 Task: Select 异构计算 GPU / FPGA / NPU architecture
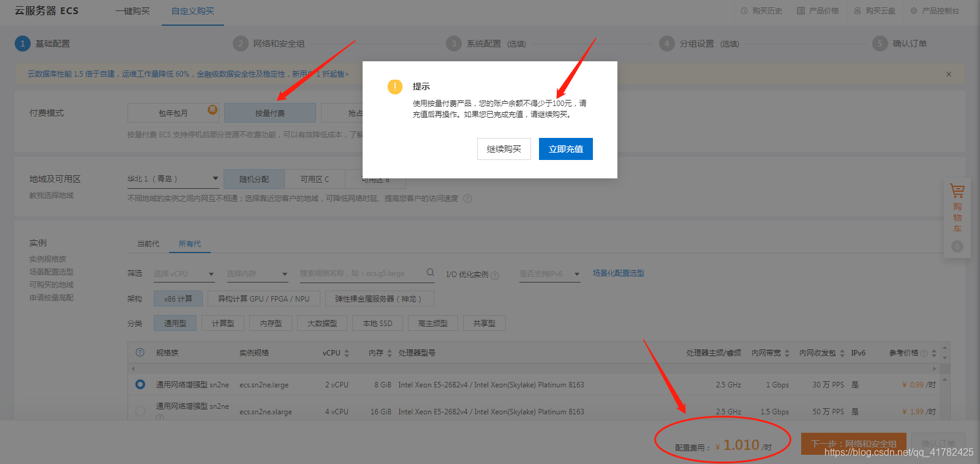click(264, 299)
